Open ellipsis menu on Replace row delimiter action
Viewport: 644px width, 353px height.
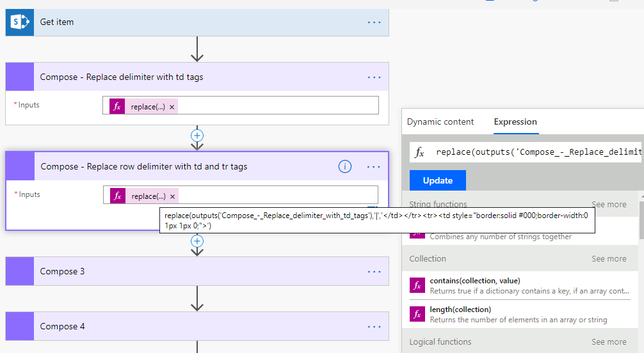pos(373,167)
